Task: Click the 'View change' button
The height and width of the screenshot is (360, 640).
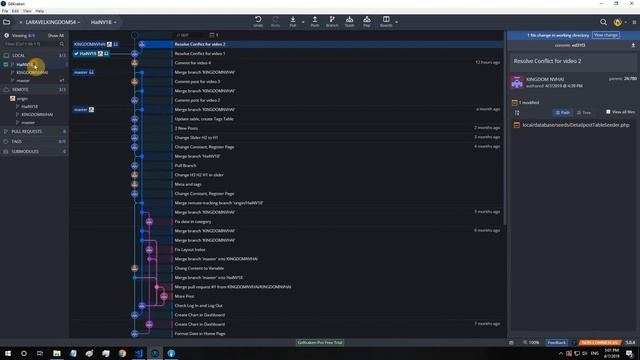Action: [x=606, y=35]
